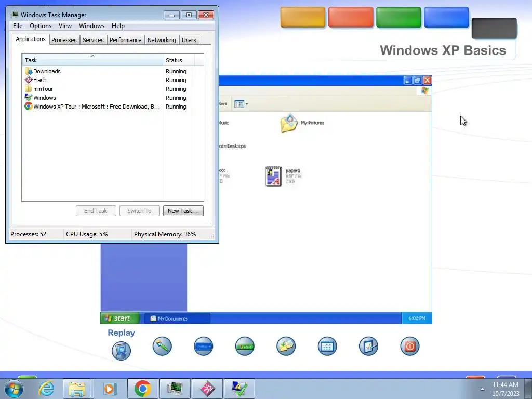
Task: Select the Downloads task row
Action: pyautogui.click(x=109, y=71)
